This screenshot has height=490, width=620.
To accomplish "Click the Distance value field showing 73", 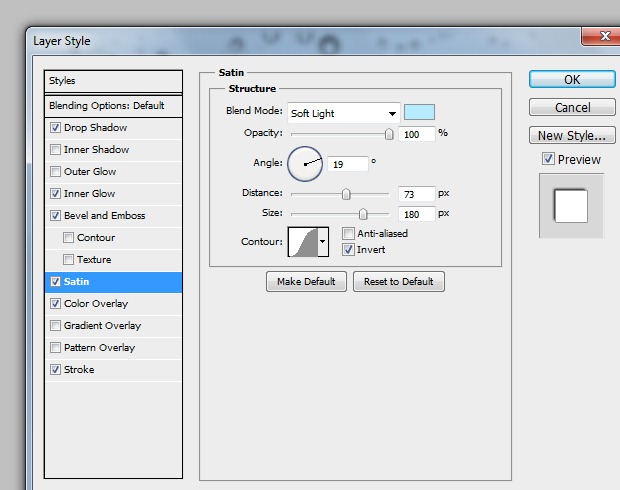I will [417, 194].
